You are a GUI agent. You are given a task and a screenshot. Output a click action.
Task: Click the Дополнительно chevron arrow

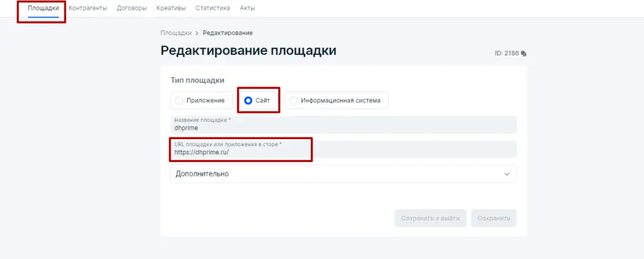point(507,174)
